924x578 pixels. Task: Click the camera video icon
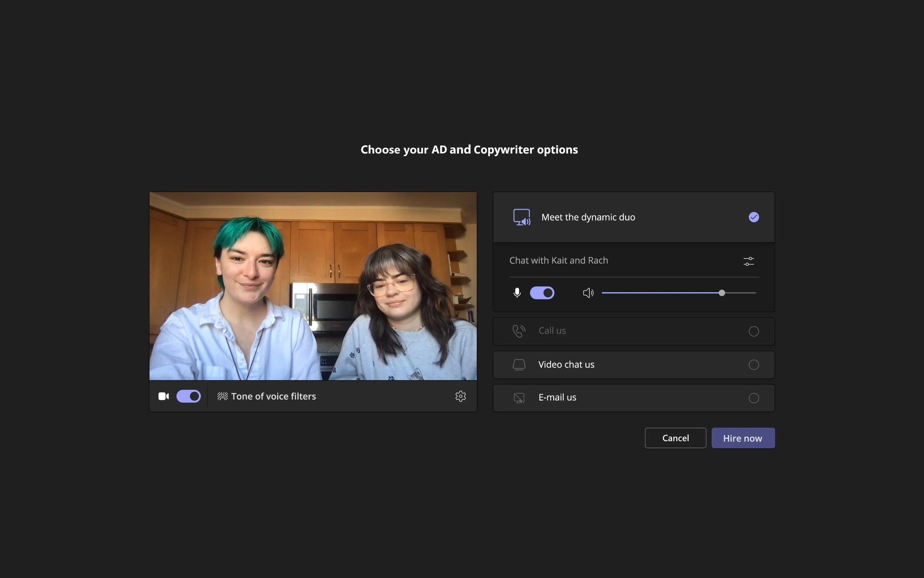pos(163,396)
